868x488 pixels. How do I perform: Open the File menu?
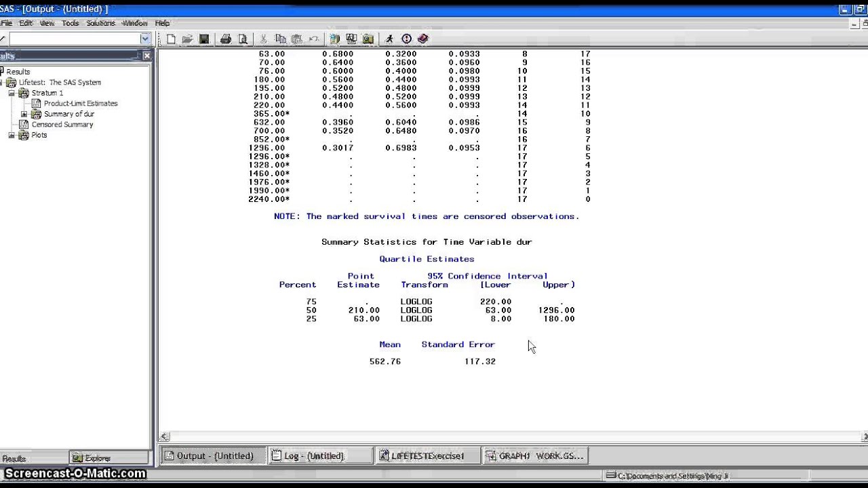click(x=6, y=23)
